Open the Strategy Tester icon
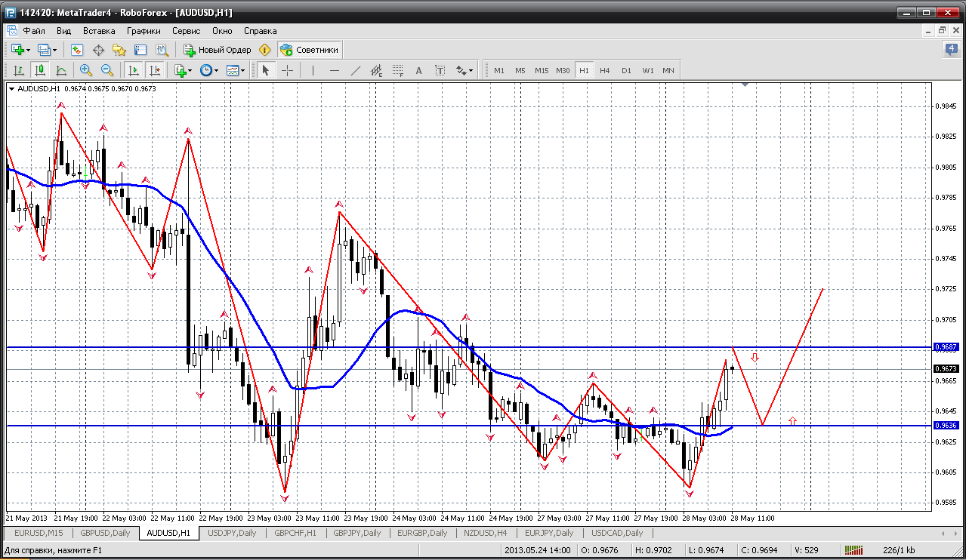The height and width of the screenshot is (560, 966). [x=162, y=50]
